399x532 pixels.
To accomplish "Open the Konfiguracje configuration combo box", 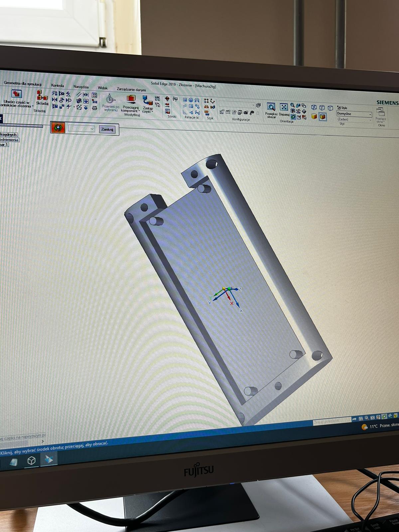I will [x=237, y=105].
